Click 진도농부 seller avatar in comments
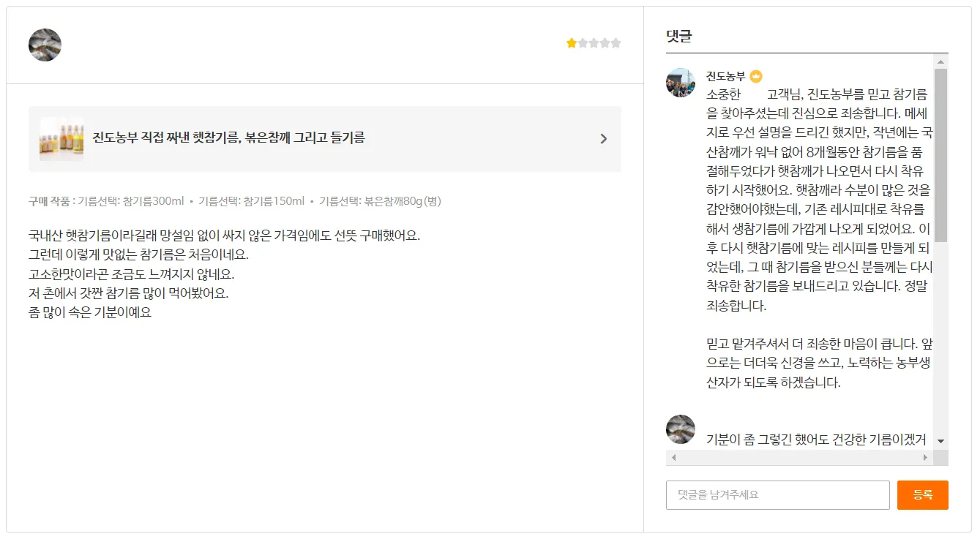 [x=681, y=83]
